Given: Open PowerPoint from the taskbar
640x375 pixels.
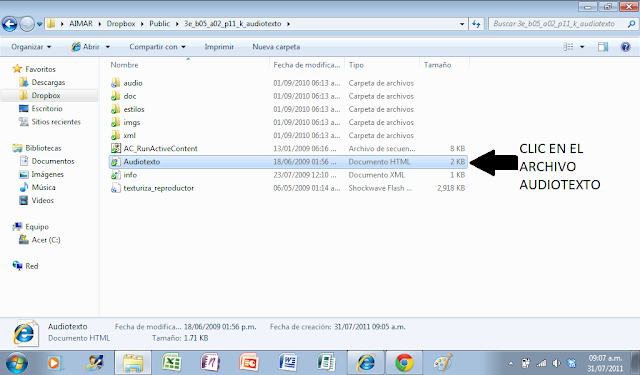Looking at the screenshot, I should [249, 362].
